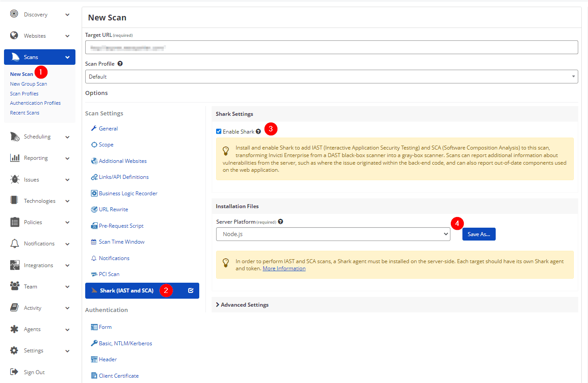Open the Scan Profile Default dropdown
Viewport: 588px width, 383px height.
coord(331,76)
